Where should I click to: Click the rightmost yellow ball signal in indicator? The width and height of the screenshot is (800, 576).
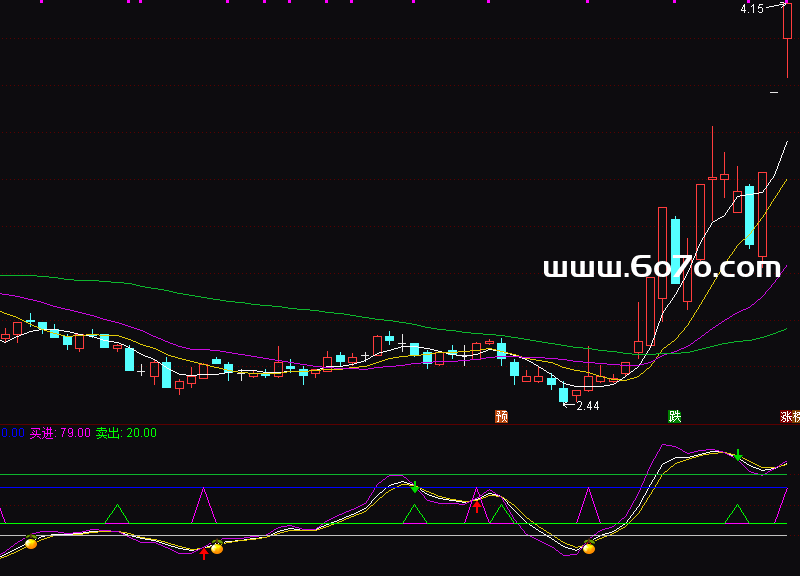click(589, 547)
